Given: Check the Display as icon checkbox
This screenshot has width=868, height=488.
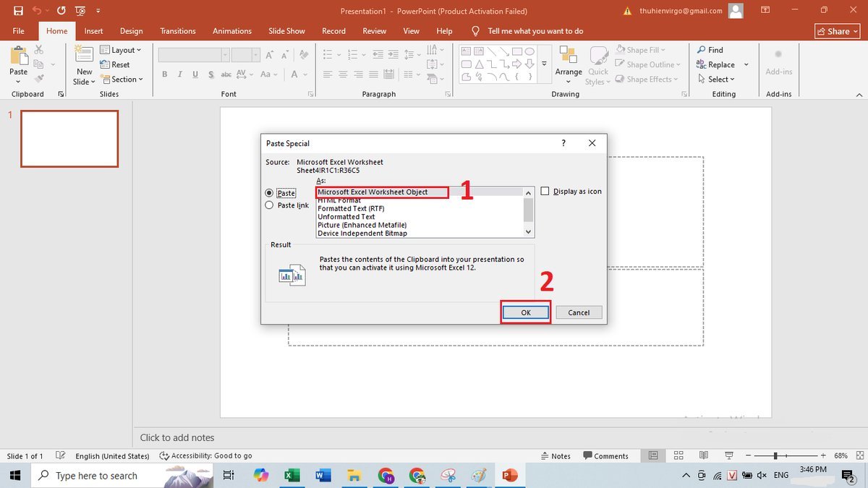Looking at the screenshot, I should [545, 191].
